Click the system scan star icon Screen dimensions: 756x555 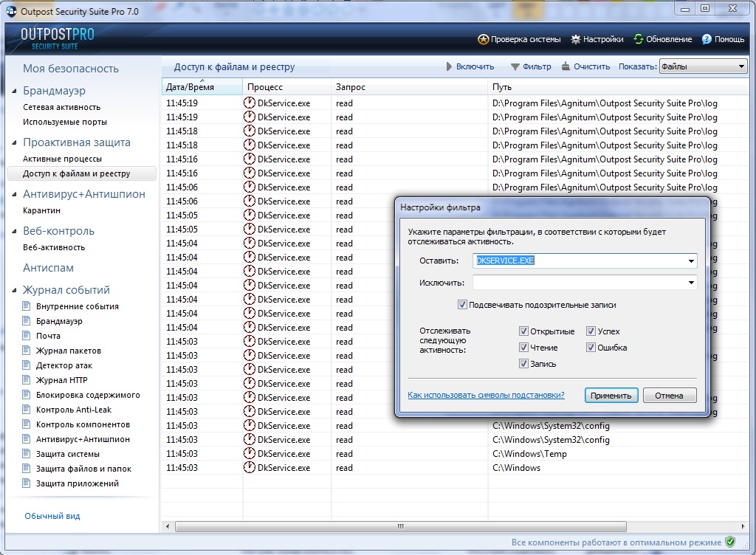pos(483,39)
